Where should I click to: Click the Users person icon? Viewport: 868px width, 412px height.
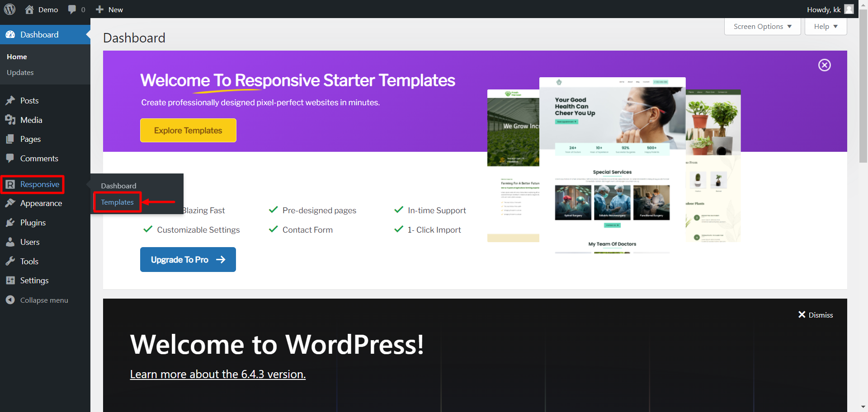tap(10, 242)
